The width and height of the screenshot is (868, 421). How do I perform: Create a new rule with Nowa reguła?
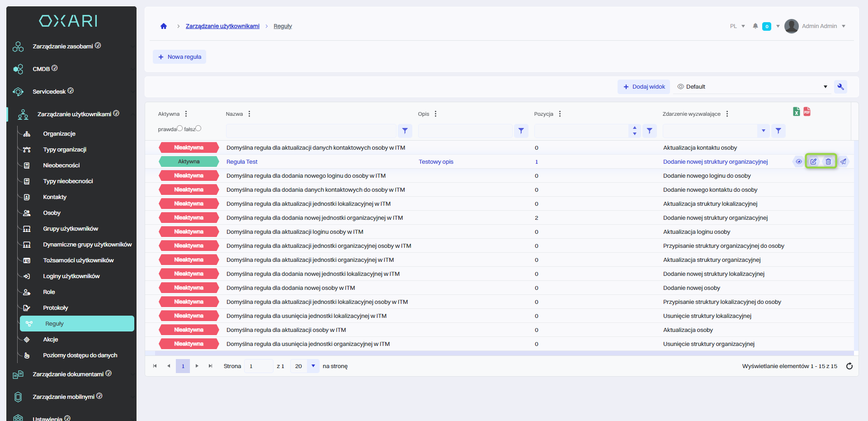coord(179,57)
